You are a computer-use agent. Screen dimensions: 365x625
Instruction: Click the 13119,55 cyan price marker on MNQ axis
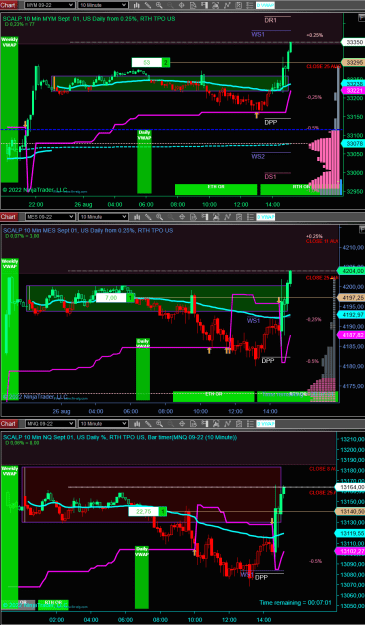click(x=350, y=533)
